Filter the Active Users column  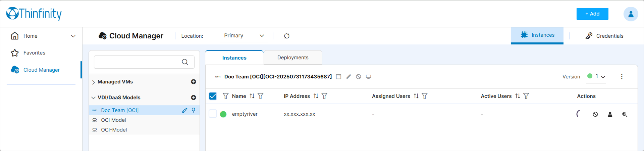(x=526, y=96)
